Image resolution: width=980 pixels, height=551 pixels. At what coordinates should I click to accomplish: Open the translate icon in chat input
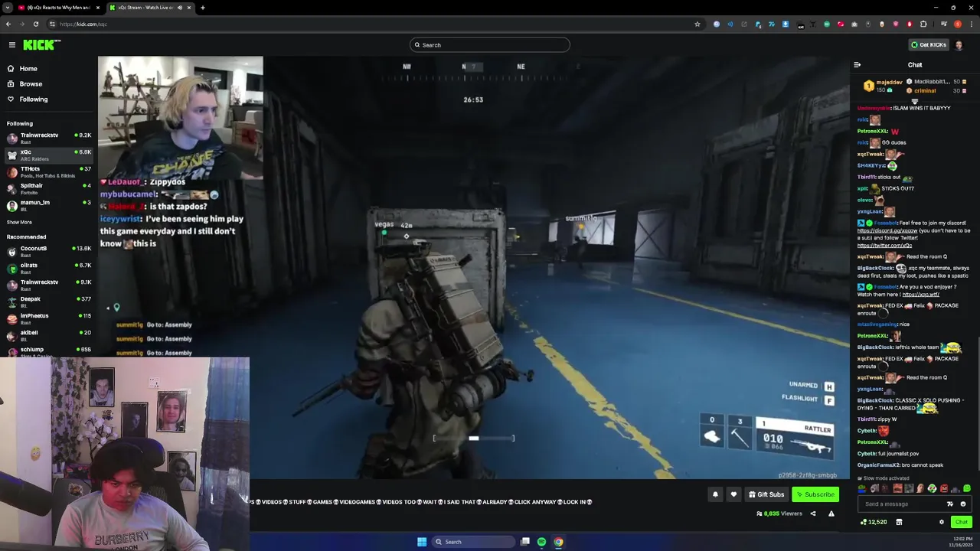(x=950, y=504)
